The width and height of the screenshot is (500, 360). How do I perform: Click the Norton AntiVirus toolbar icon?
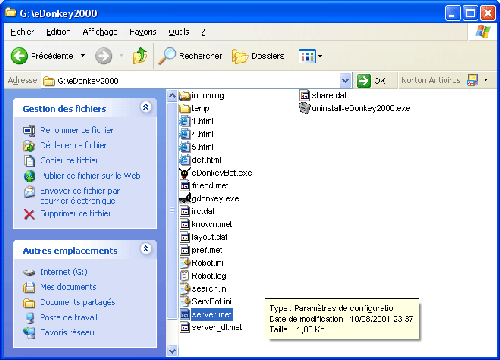473,80
